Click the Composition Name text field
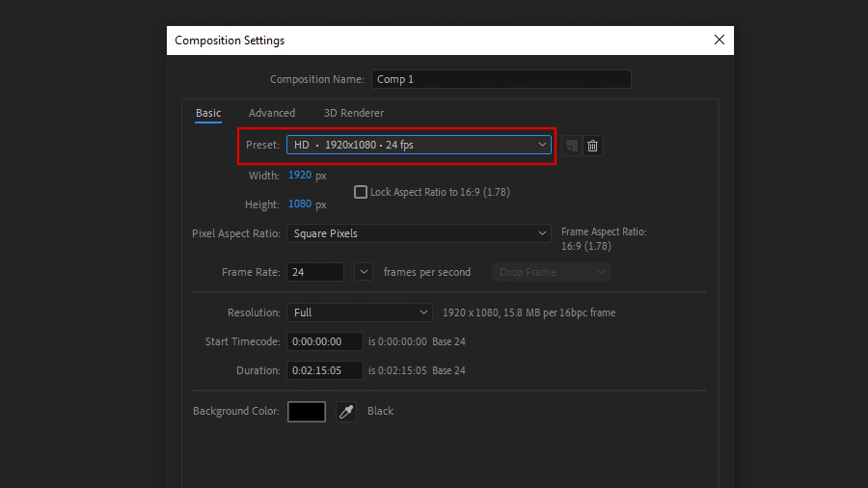The height and width of the screenshot is (488, 868). point(501,79)
